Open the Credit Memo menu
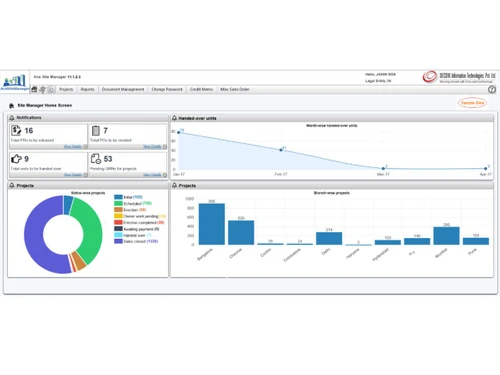This screenshot has height=375, width=500. point(201,89)
